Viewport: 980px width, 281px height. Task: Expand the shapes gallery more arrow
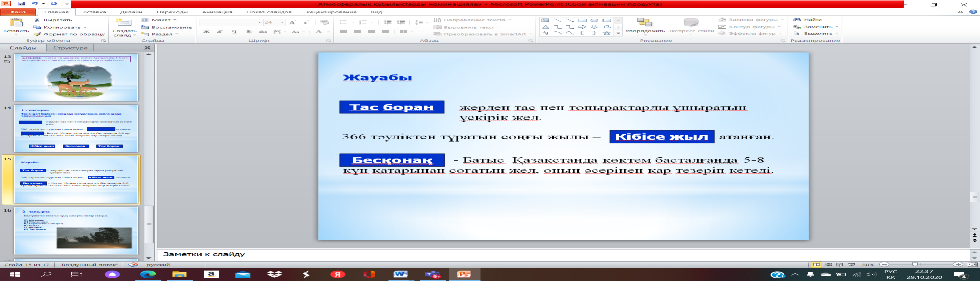point(618,33)
